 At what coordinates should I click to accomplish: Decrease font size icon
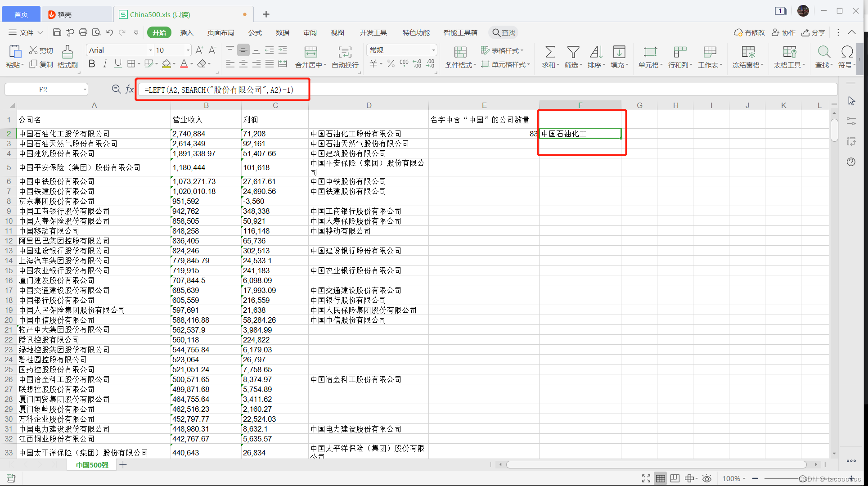click(212, 50)
